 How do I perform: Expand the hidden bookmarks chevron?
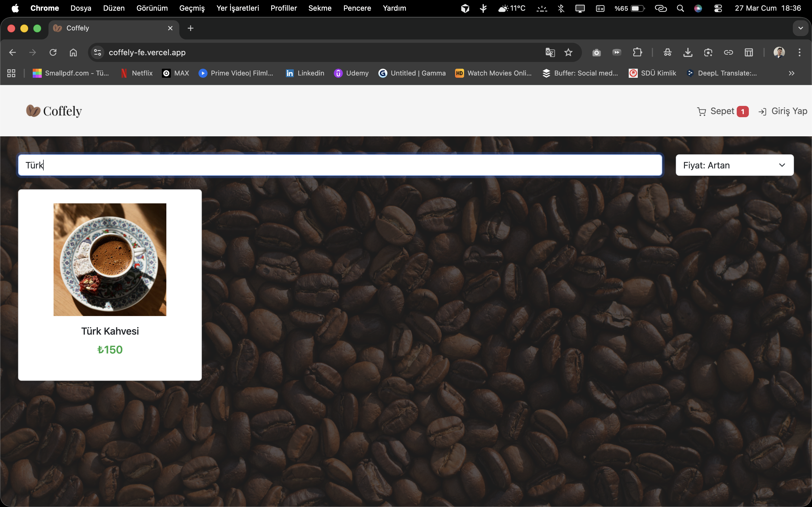791,73
